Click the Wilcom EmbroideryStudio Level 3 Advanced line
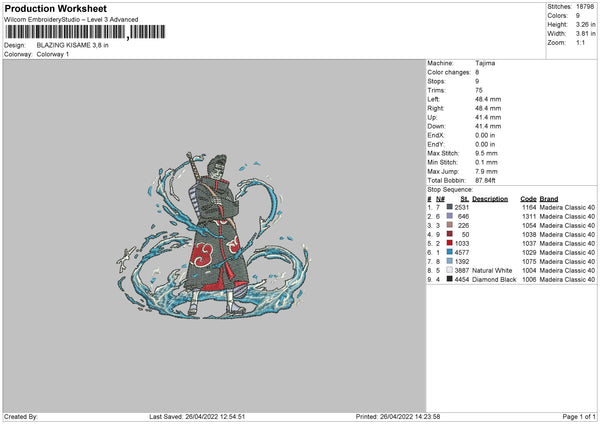Screen dimensions: 600x424 coord(71,20)
